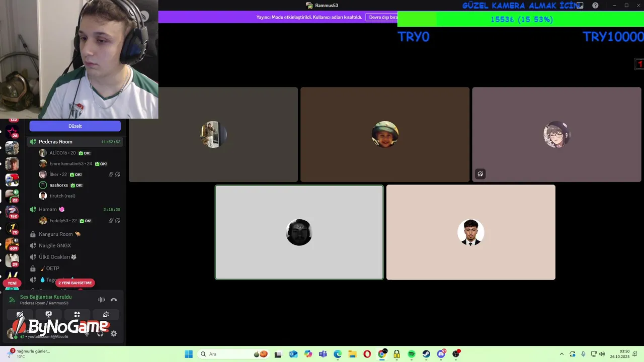Open Outlook from the taskbar
The height and width of the screenshot is (362, 644).
coord(293,354)
